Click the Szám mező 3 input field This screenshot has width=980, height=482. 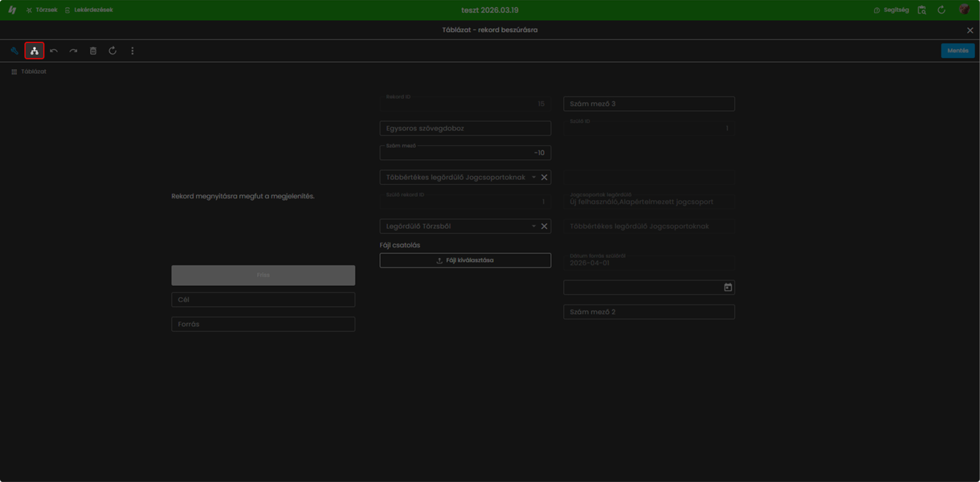tap(649, 104)
